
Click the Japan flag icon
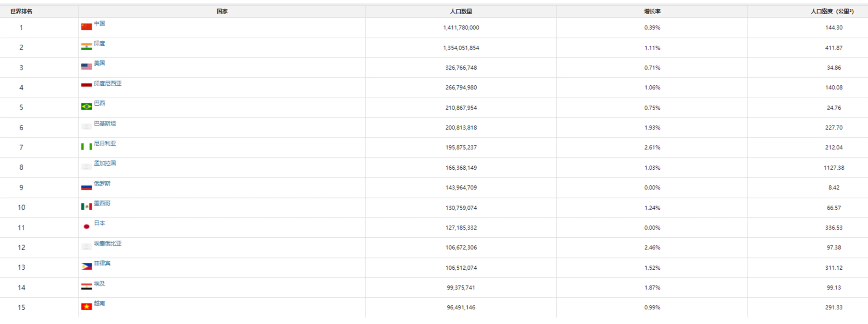tap(86, 226)
